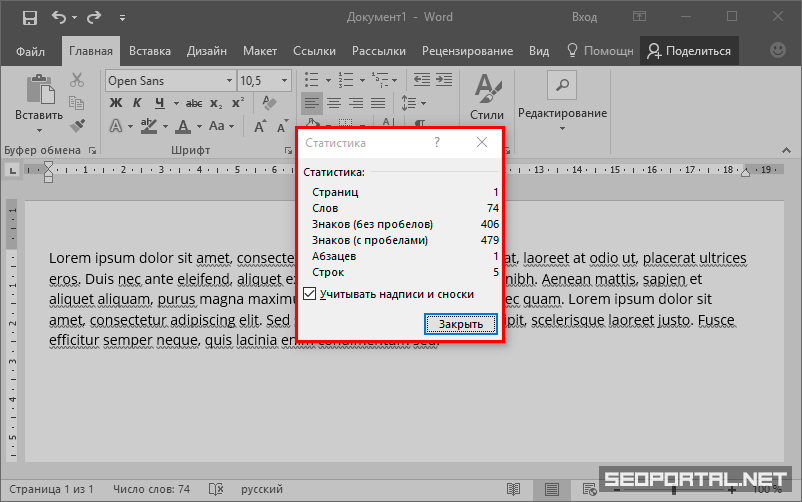The height and width of the screenshot is (502, 802).
Task: Click the Format Painter brush icon
Action: point(77,125)
